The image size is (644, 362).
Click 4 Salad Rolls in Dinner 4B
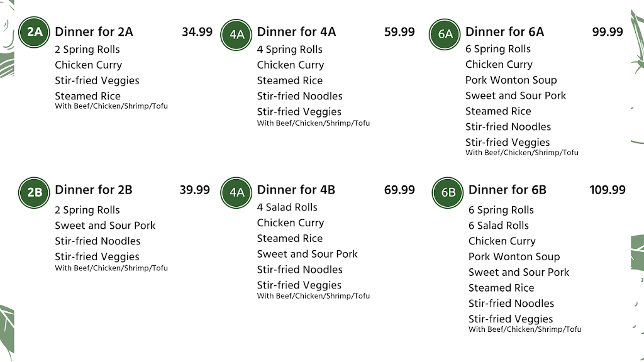click(x=287, y=207)
